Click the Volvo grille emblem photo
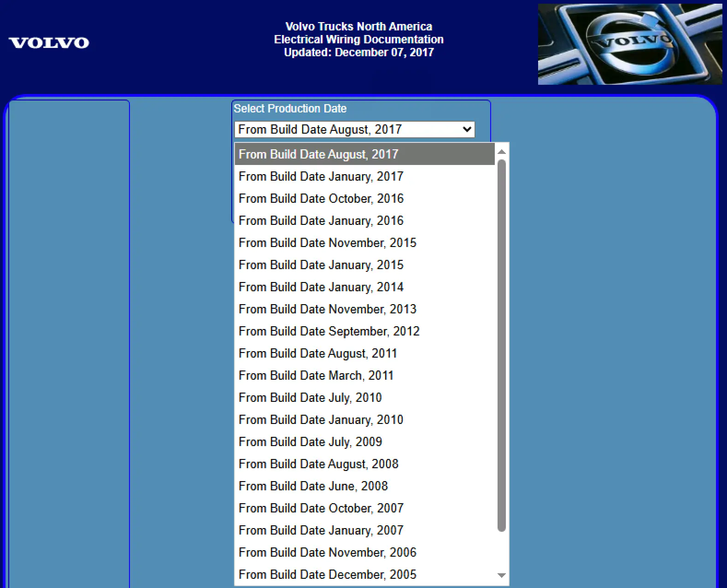Screen dimensions: 727x588 pyautogui.click(x=630, y=44)
